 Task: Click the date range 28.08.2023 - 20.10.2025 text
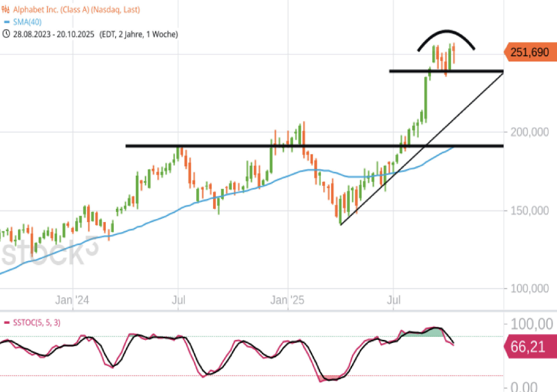click(x=54, y=34)
